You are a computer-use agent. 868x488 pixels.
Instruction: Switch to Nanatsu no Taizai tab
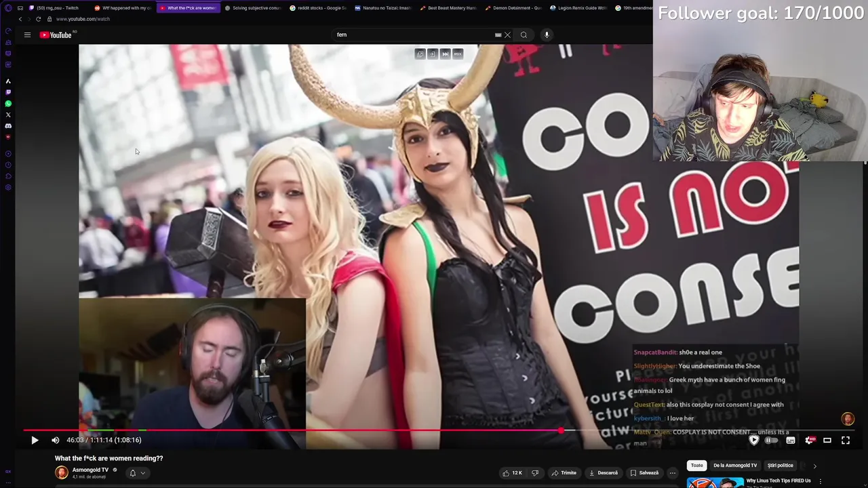(x=383, y=7)
